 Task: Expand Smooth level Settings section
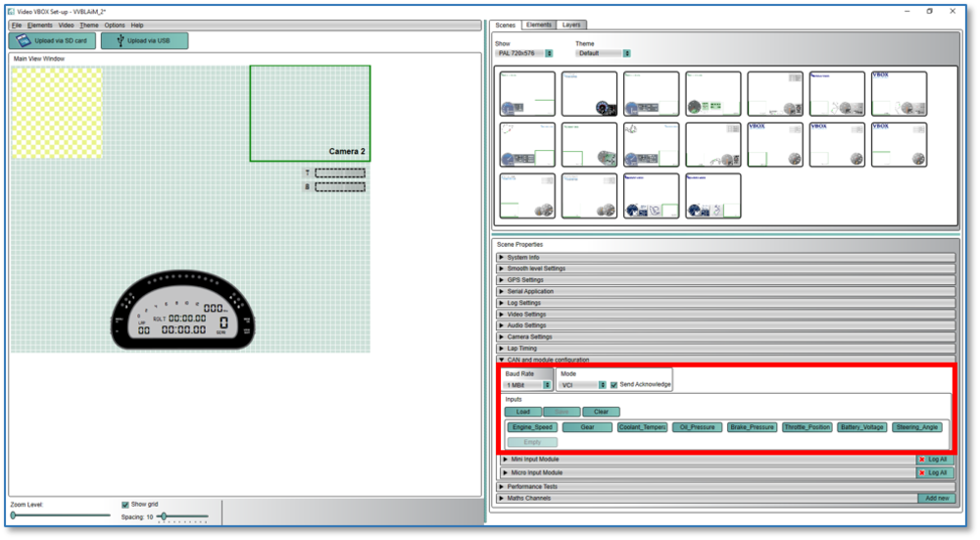point(726,269)
